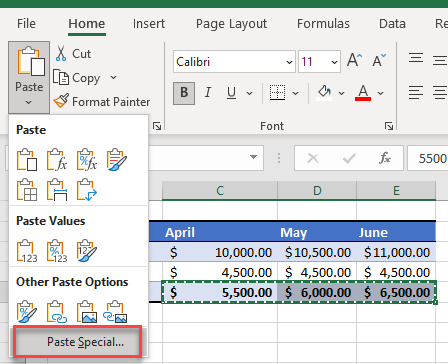The height and width of the screenshot is (364, 448).
Task: Choose Keep Source Column Widths paste option
Action: pos(57,190)
